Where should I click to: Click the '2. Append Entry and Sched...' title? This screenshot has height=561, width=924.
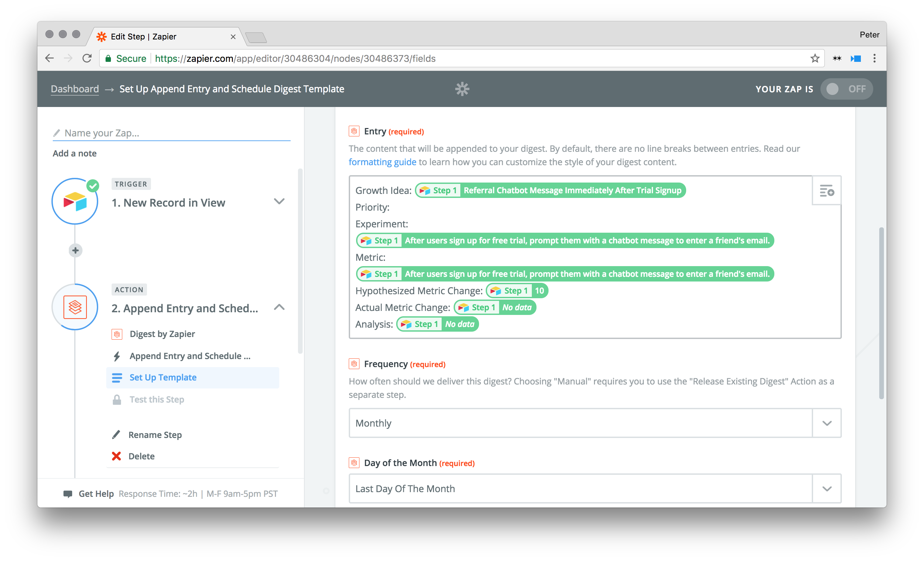[x=184, y=308]
